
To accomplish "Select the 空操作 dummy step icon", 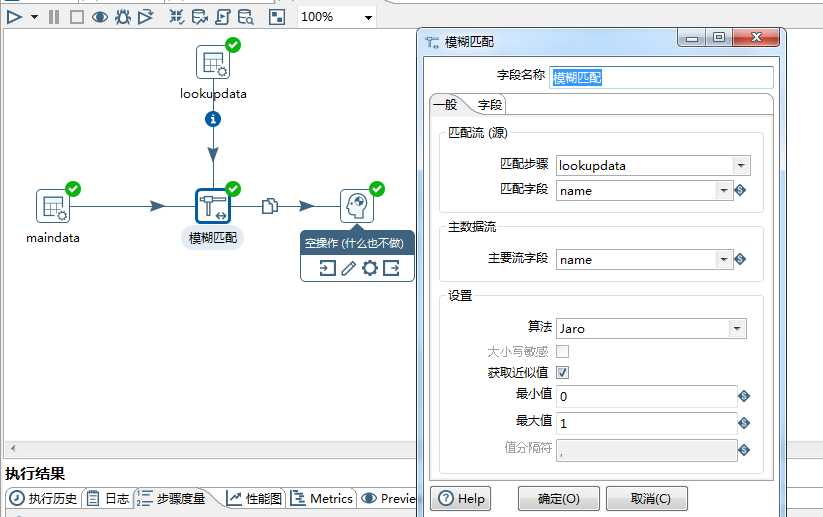I will click(x=357, y=206).
